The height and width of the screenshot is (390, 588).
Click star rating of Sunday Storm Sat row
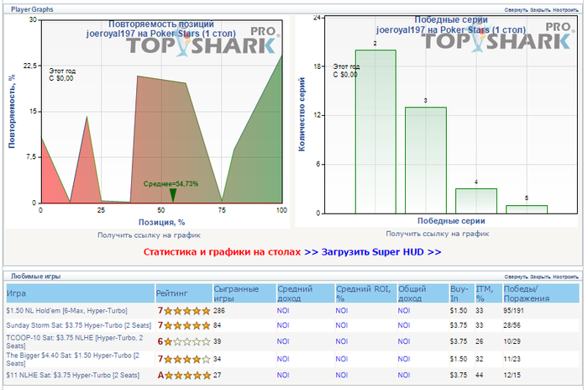[186, 325]
